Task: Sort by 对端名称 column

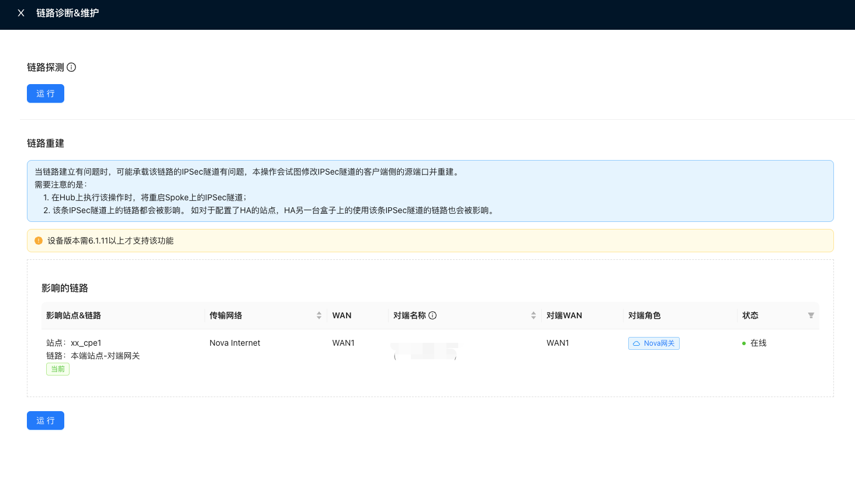Action: coord(534,315)
